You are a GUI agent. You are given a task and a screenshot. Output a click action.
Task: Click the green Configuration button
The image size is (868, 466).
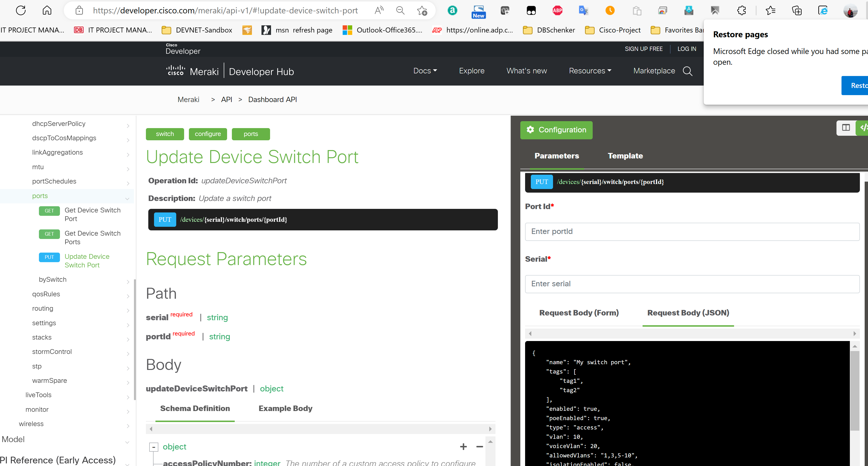tap(556, 130)
